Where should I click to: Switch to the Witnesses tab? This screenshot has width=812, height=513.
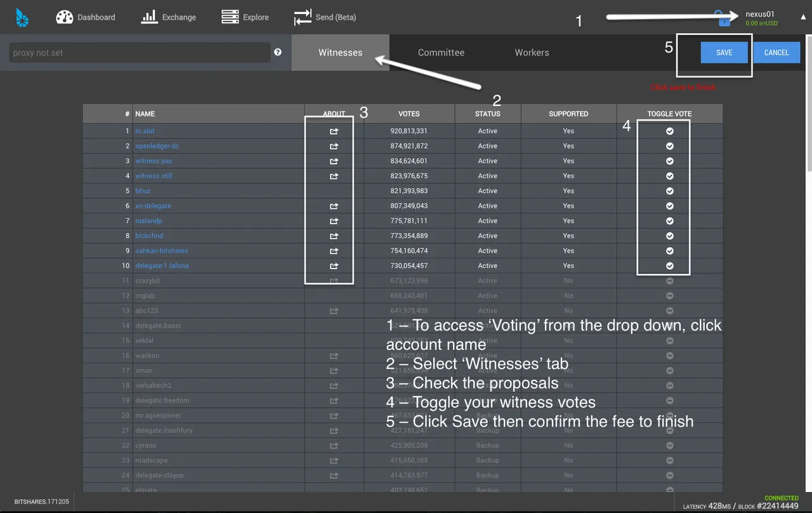[341, 53]
